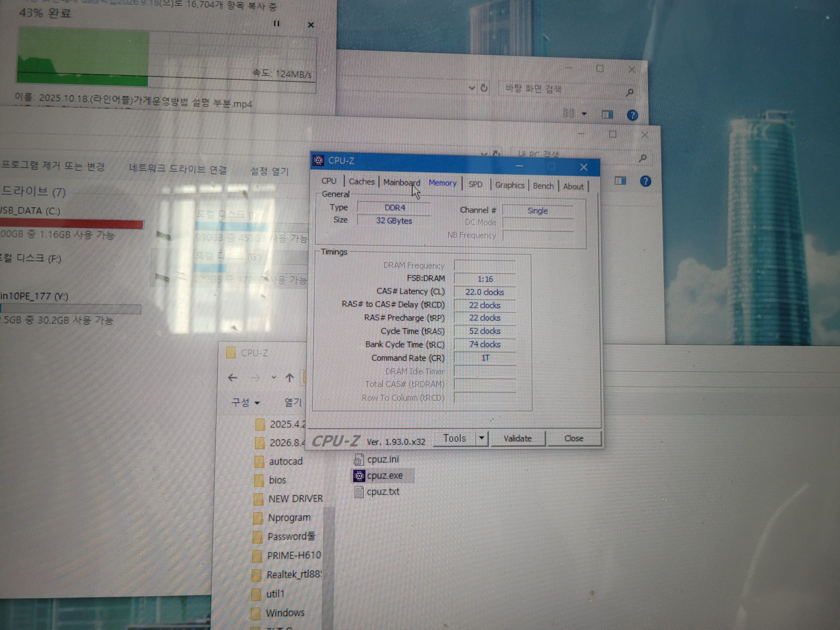Expand view options arrow in desktop Explorer
This screenshot has width=840, height=630.
pos(584,114)
